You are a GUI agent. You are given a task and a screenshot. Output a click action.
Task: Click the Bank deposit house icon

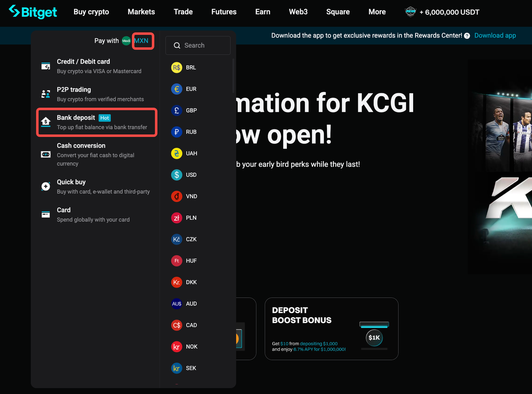click(46, 122)
